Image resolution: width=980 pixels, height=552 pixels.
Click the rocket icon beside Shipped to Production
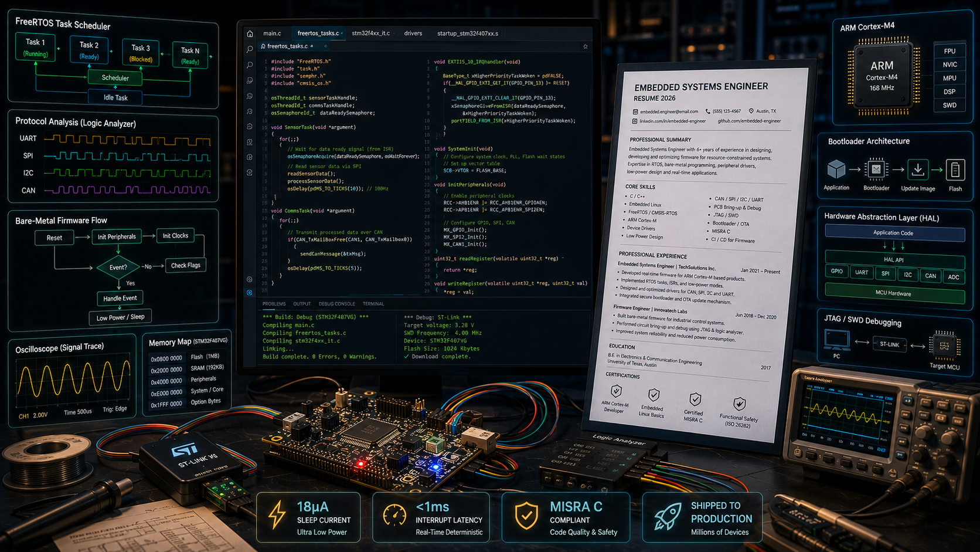668,516
